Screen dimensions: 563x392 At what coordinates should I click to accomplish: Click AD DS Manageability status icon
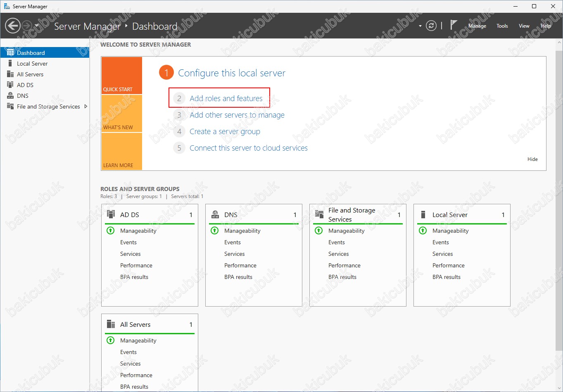(111, 231)
